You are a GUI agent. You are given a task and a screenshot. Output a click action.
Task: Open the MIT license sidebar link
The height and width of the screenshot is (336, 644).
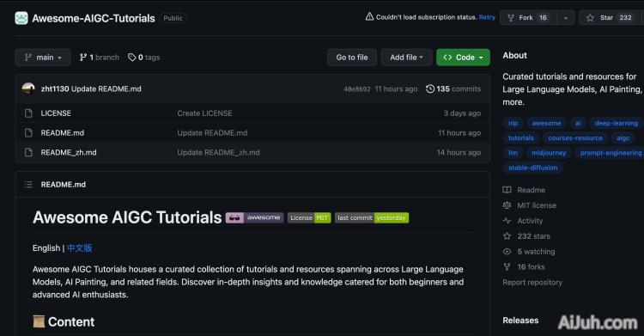[537, 205]
